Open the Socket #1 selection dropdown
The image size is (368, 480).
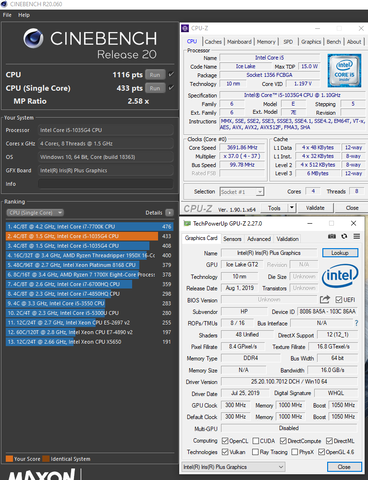(242, 192)
